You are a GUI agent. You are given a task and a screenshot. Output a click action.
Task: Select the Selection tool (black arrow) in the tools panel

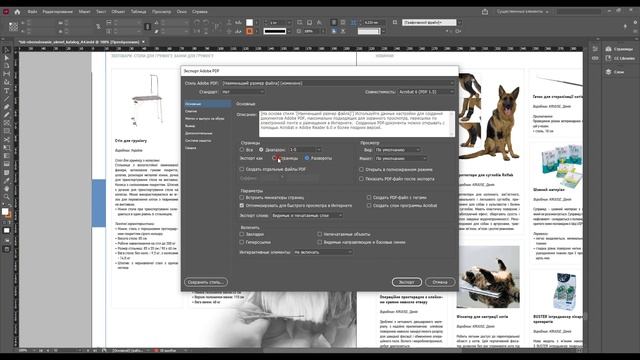(7, 51)
